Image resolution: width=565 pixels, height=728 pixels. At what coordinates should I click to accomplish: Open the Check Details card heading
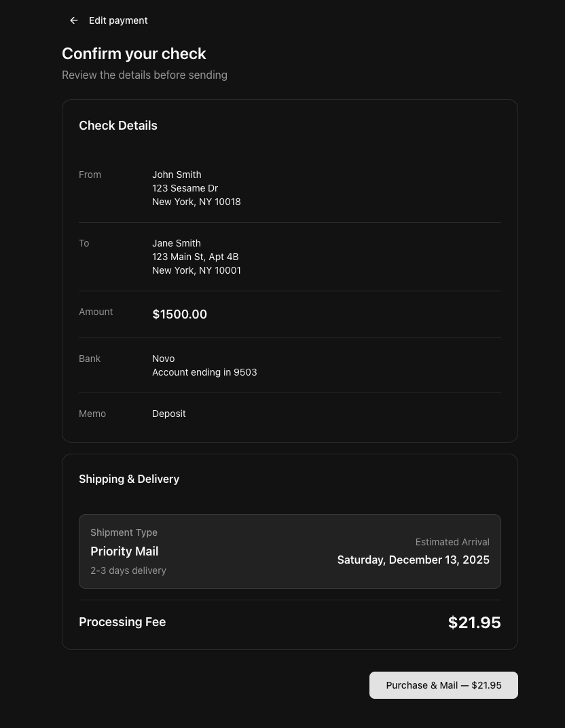coord(118,125)
